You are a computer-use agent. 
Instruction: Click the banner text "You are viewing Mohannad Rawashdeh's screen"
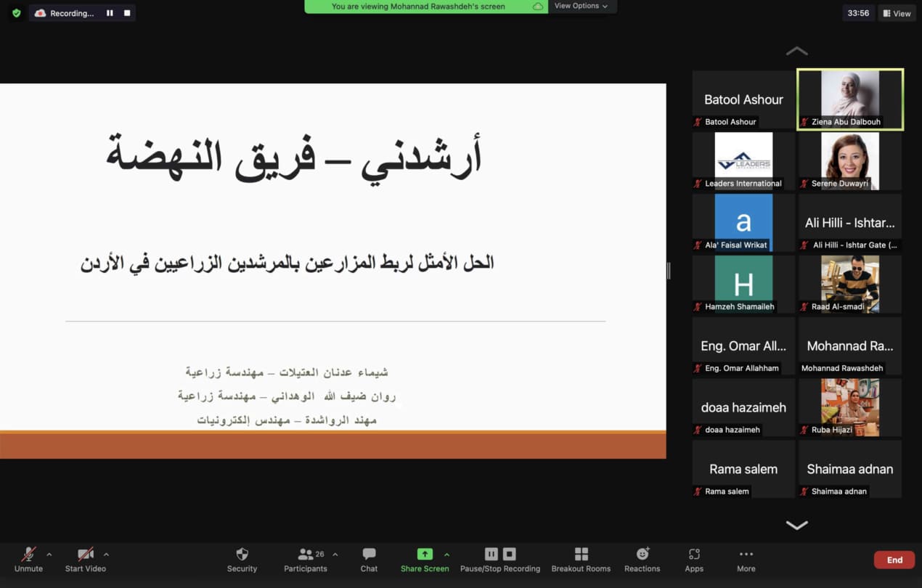418,7
